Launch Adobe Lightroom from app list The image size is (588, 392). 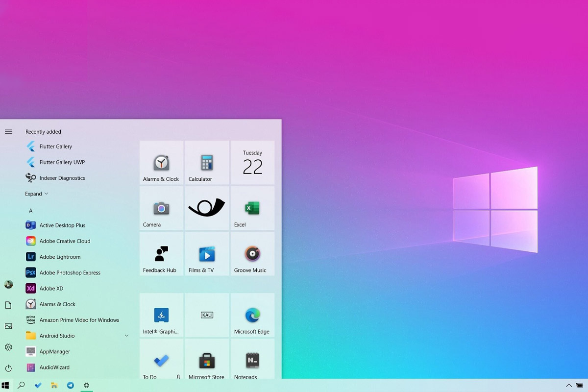click(x=77, y=257)
